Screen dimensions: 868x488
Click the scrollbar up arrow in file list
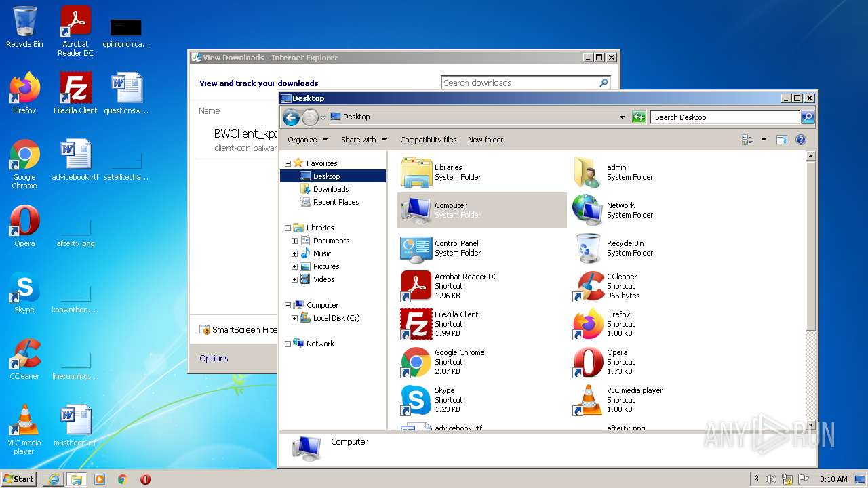click(810, 157)
